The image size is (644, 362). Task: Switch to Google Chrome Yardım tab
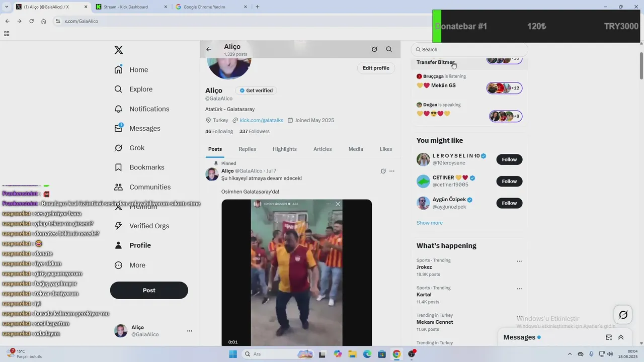point(211,7)
